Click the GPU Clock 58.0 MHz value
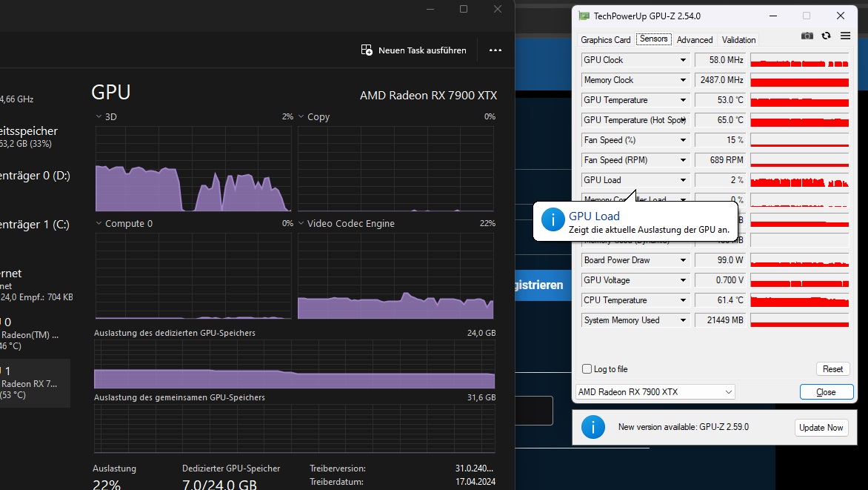Viewport: 868px width, 490px height. pos(720,60)
